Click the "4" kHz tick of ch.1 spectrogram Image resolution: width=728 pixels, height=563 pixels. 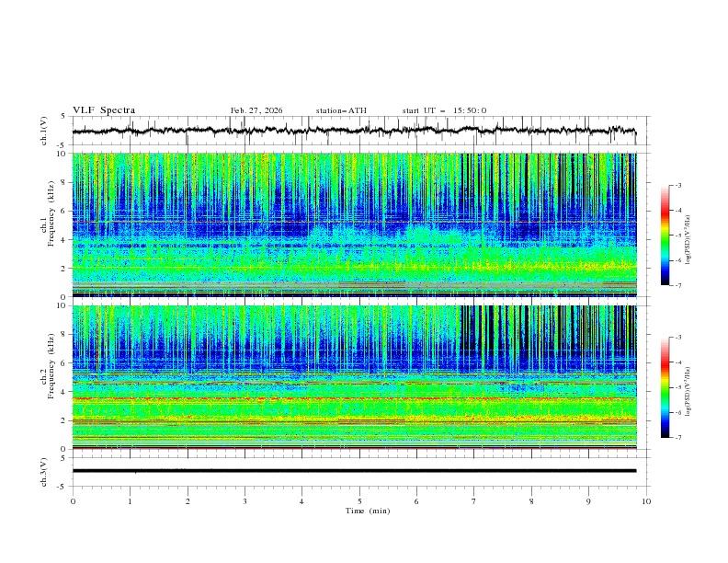(64, 240)
